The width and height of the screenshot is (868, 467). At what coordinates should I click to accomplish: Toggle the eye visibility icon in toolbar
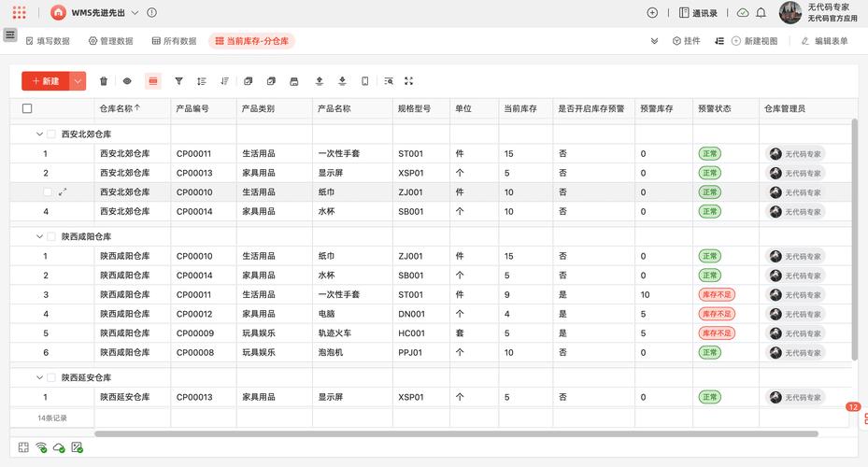127,81
